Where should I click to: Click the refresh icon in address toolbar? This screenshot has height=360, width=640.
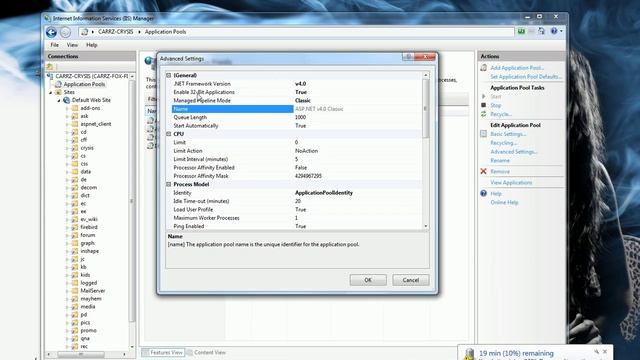click(542, 31)
